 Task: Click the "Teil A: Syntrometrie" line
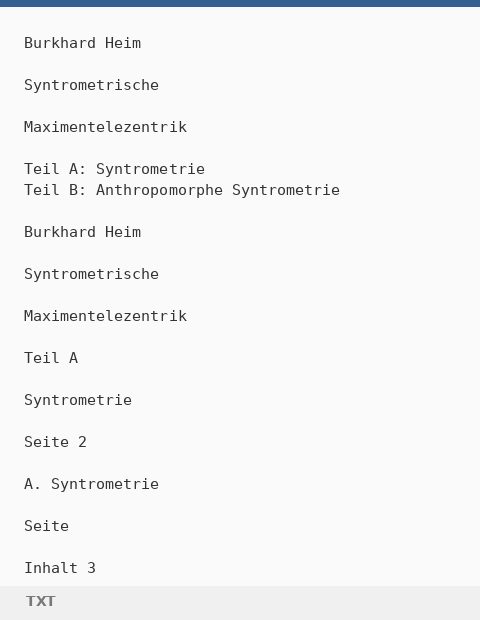click(x=114, y=169)
